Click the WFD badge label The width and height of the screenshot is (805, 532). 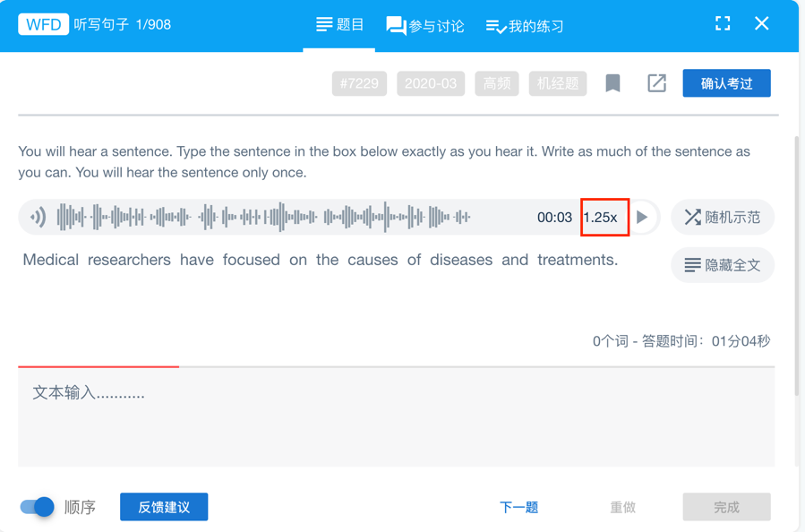[x=44, y=24]
